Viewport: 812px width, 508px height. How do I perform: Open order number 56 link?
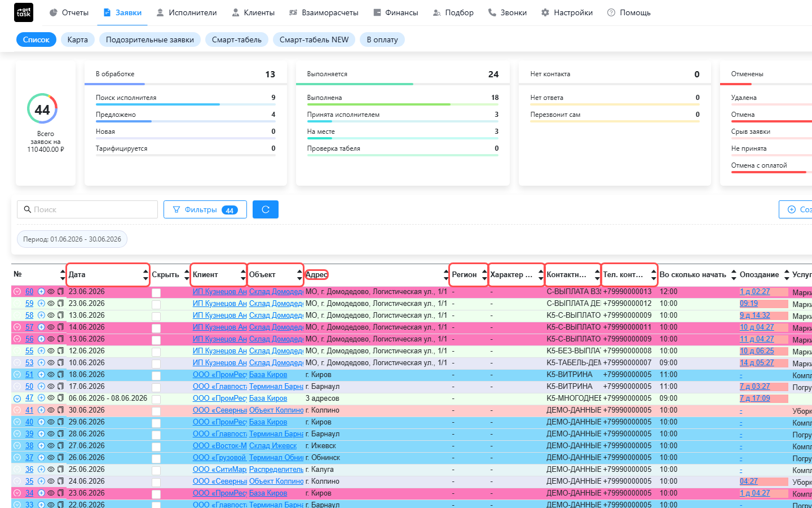click(x=29, y=339)
